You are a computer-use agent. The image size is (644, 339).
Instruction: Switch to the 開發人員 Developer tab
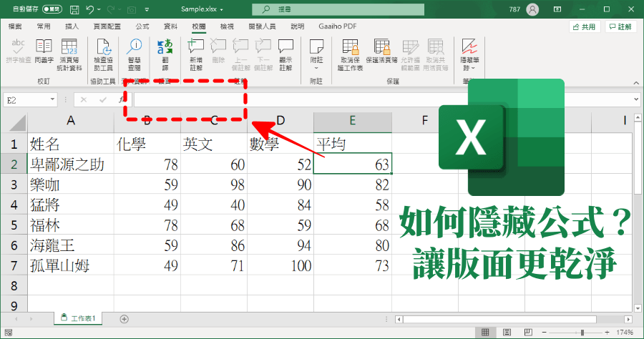pos(262,26)
